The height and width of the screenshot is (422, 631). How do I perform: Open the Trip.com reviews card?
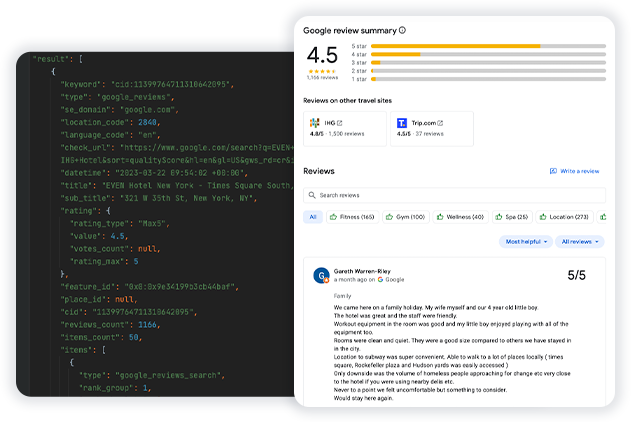click(432, 129)
